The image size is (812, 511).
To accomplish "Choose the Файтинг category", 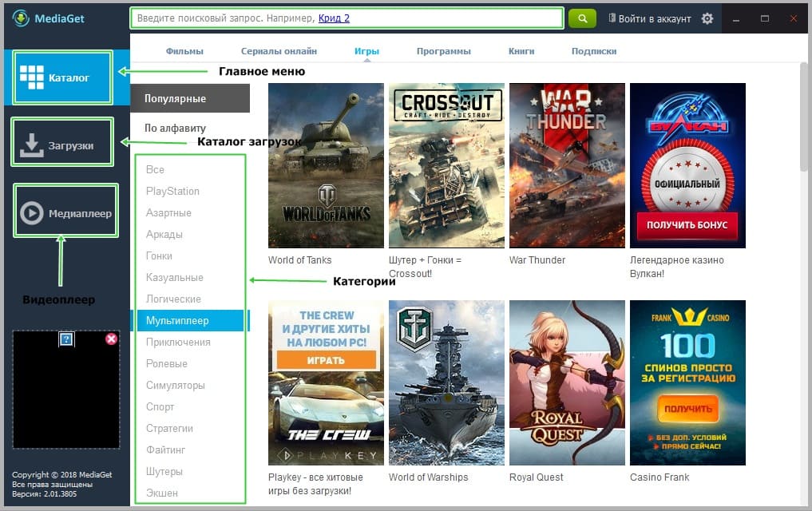I will (x=166, y=450).
